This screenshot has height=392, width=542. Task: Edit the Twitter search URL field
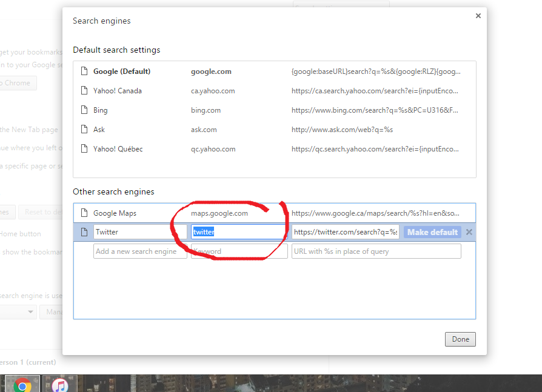[x=346, y=231]
